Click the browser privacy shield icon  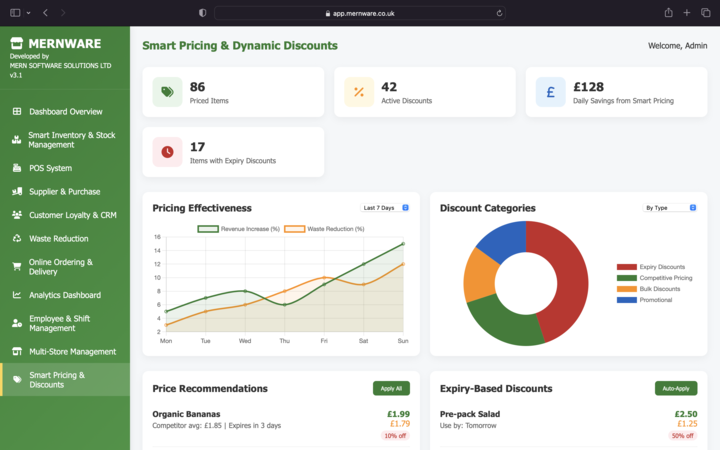point(202,13)
